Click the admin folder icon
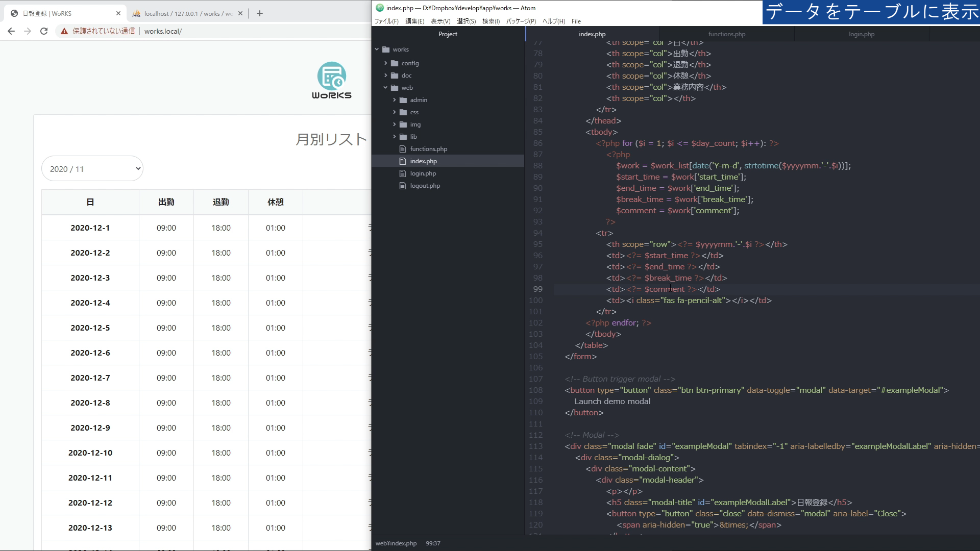The height and width of the screenshot is (551, 980). pos(403,100)
